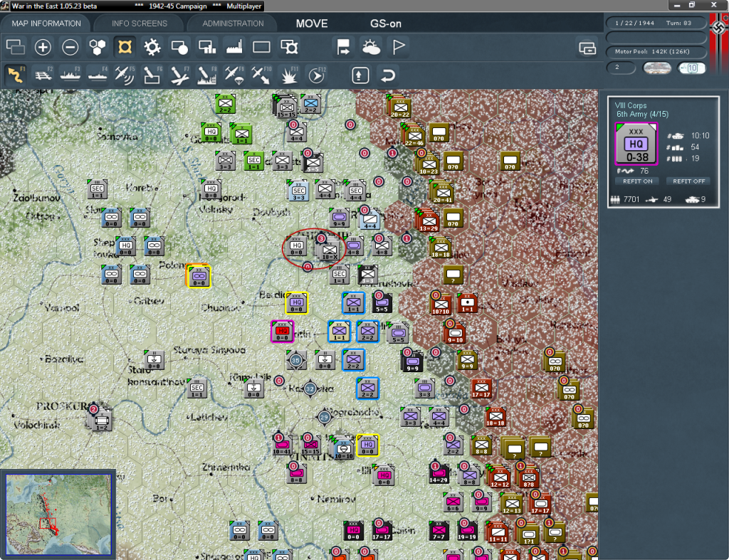Toggle the factory display icon
The width and height of the screenshot is (729, 560).
(234, 47)
